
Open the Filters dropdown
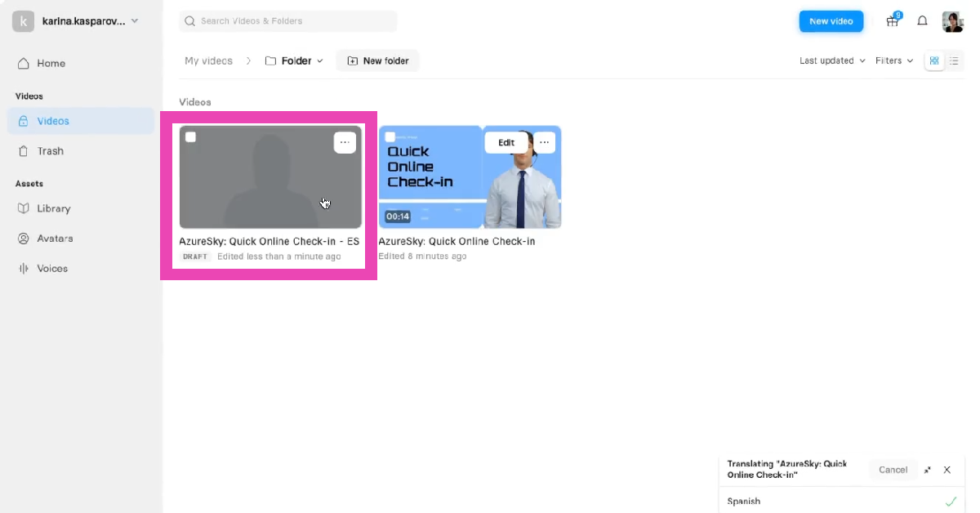(894, 60)
